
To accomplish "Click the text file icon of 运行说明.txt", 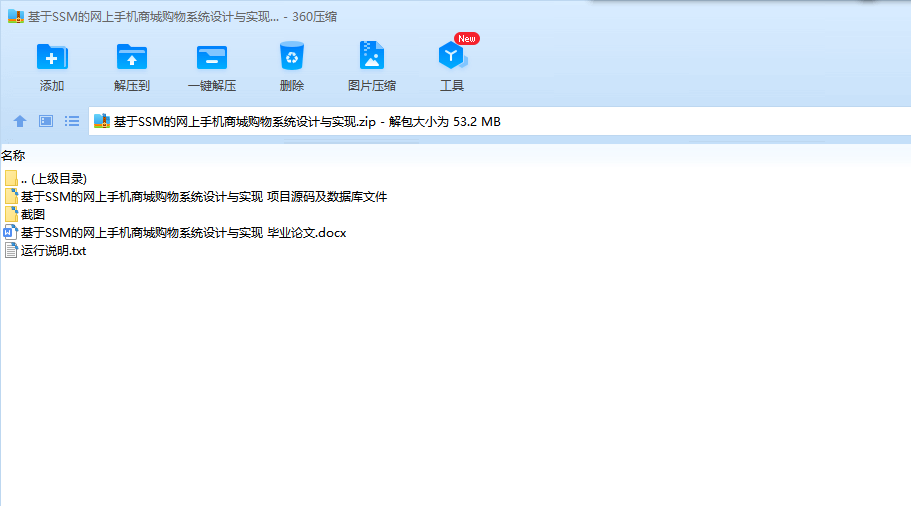I will [11, 251].
